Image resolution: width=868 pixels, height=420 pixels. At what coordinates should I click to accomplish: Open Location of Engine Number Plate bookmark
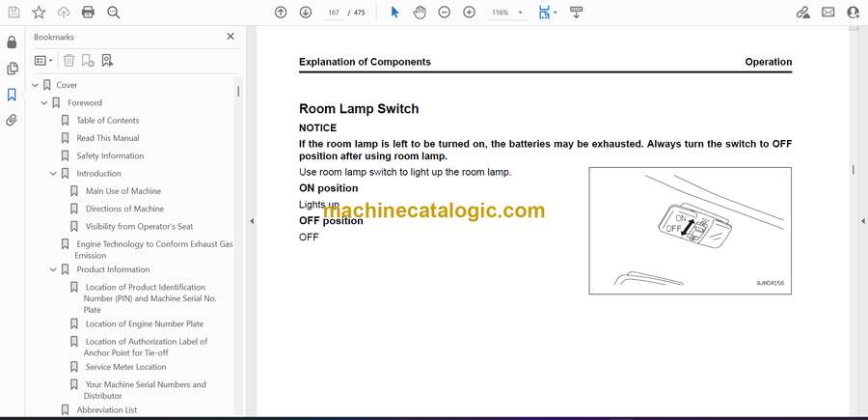(145, 323)
